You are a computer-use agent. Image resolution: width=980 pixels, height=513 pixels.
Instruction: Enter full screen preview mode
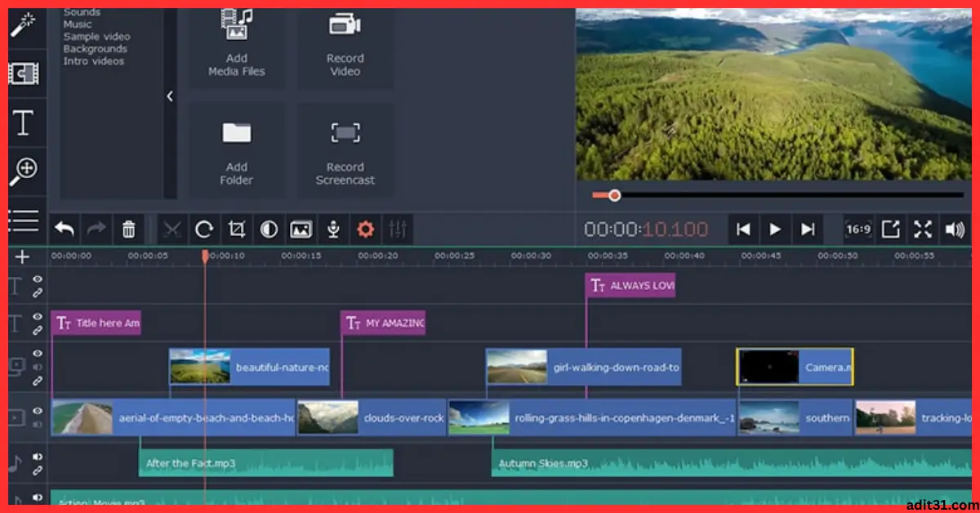[x=923, y=230]
